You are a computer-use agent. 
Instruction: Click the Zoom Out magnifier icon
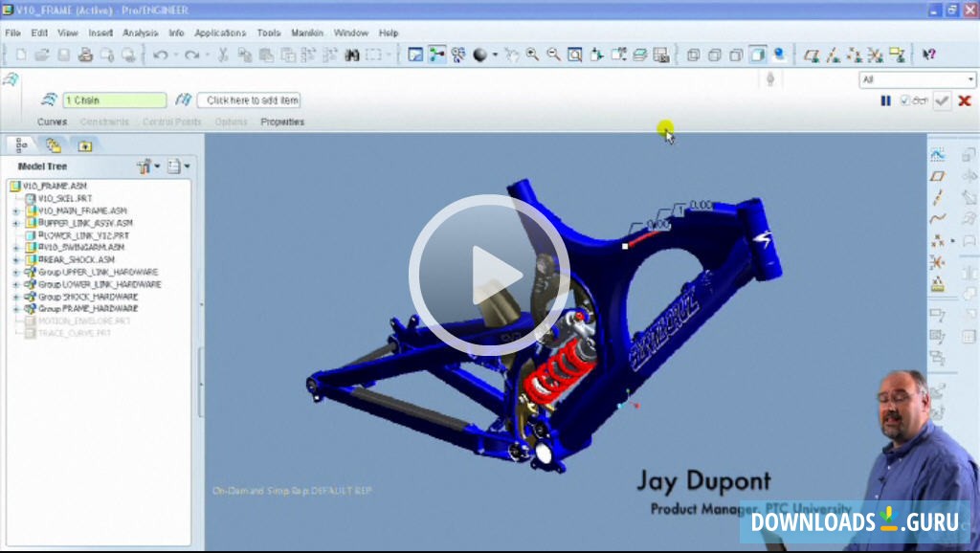coord(553,55)
